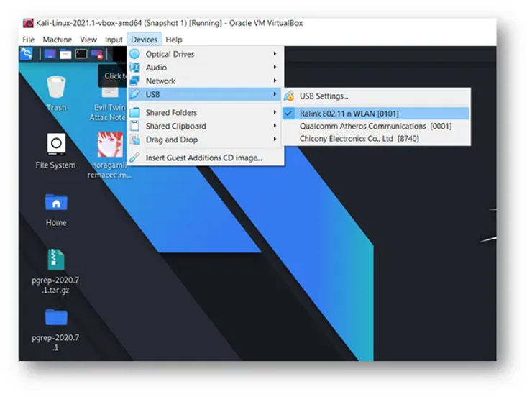Expand the USB submenu arrow
The image size is (532, 397).
point(275,94)
